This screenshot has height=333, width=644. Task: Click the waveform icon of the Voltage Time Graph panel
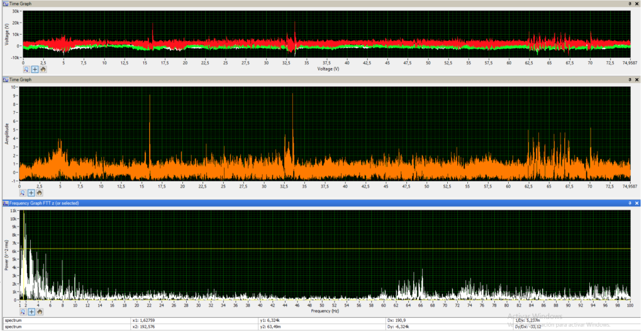coord(6,3)
